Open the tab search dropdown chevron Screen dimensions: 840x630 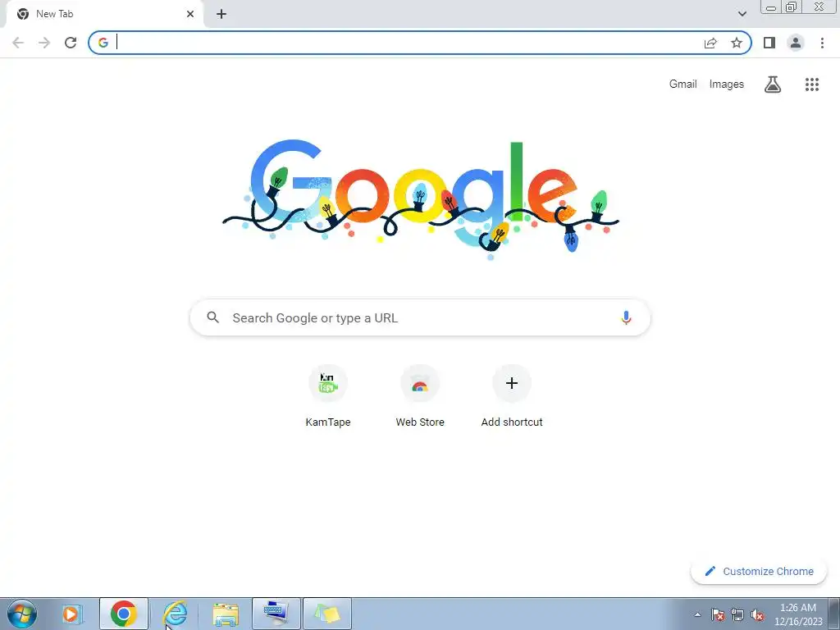[x=742, y=14]
